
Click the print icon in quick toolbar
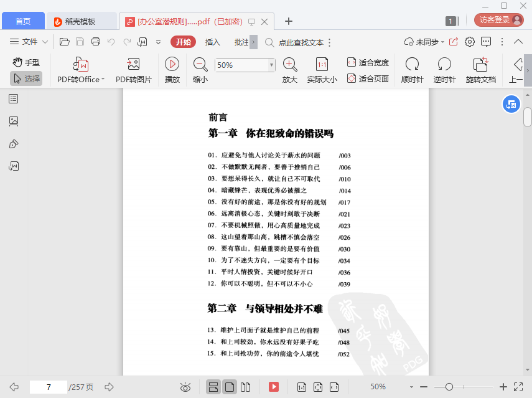96,42
